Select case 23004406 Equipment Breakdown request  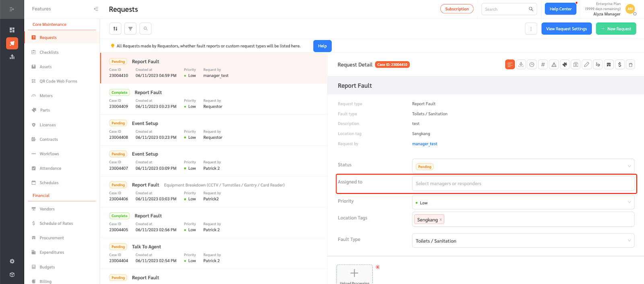[214, 192]
